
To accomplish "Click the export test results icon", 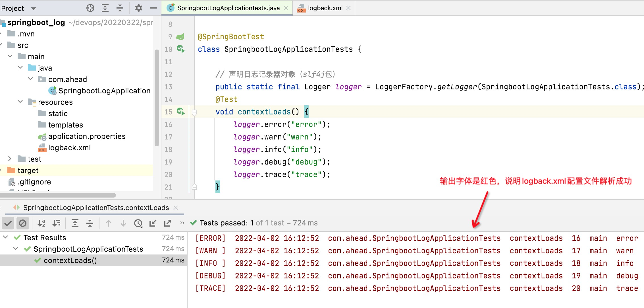I will click(168, 223).
